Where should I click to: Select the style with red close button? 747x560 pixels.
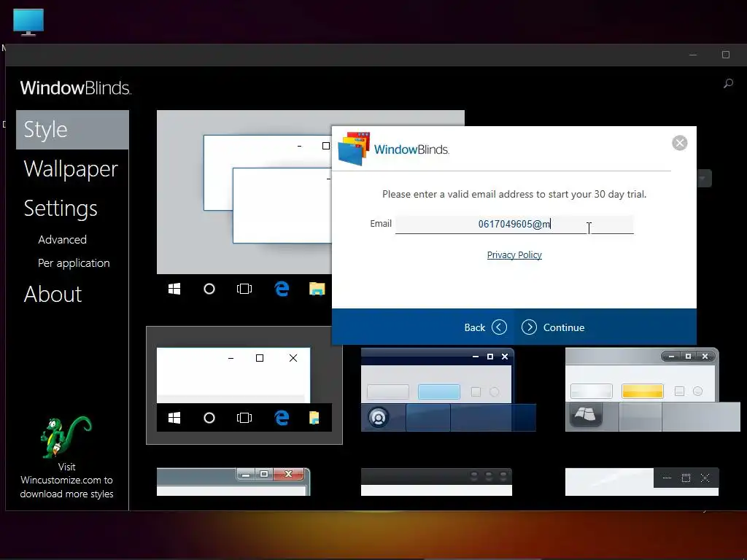click(x=233, y=482)
